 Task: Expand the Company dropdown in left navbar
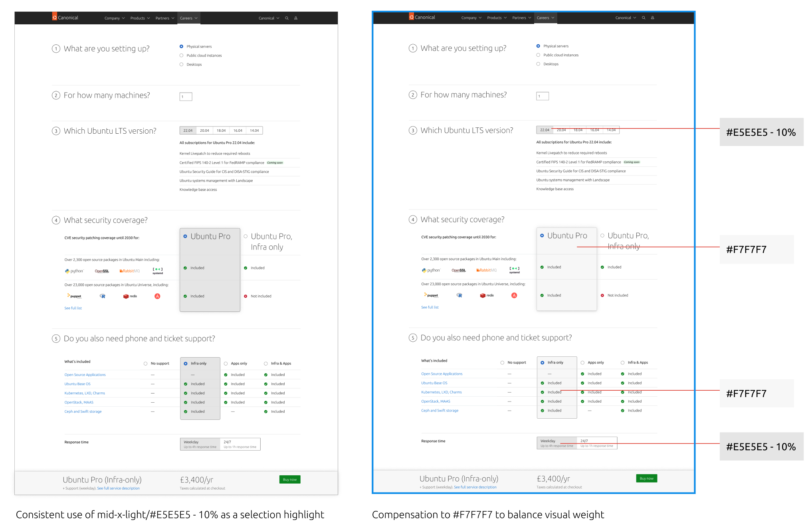click(115, 18)
